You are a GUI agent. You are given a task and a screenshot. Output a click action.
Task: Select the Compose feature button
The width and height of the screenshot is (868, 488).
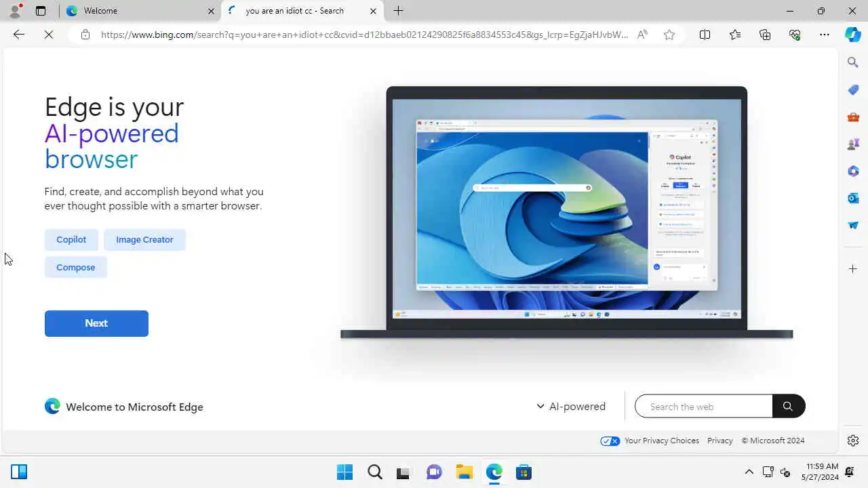click(76, 267)
